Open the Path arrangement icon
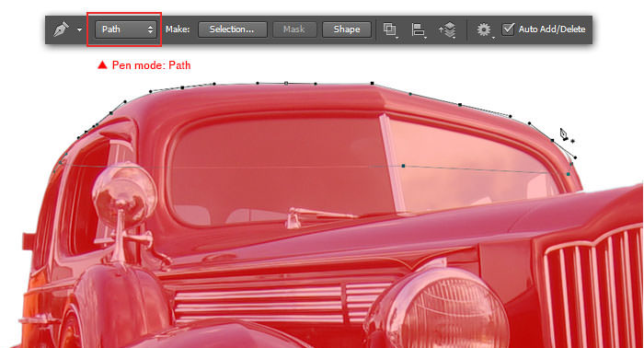 [x=447, y=30]
